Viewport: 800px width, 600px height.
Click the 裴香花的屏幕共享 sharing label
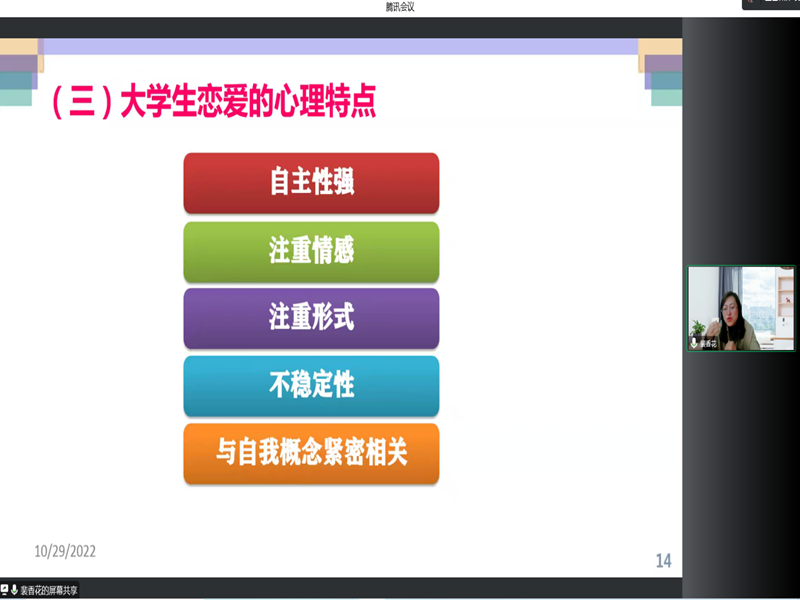tap(48, 590)
